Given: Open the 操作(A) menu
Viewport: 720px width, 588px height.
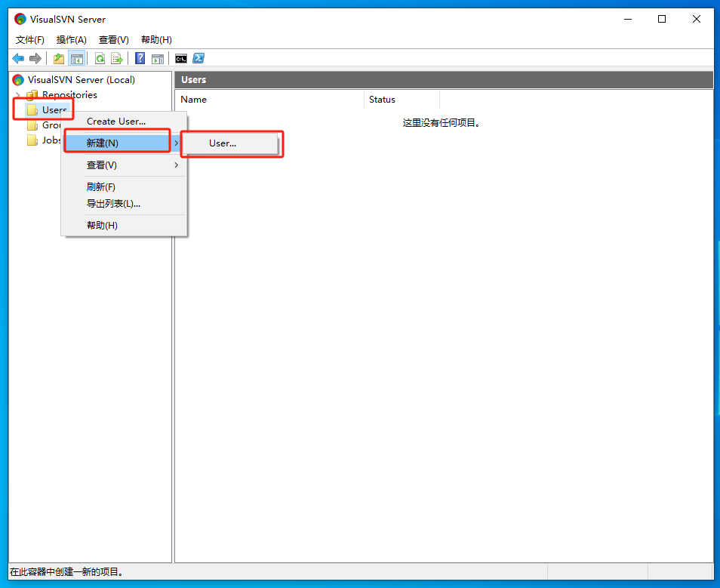Looking at the screenshot, I should click(71, 40).
